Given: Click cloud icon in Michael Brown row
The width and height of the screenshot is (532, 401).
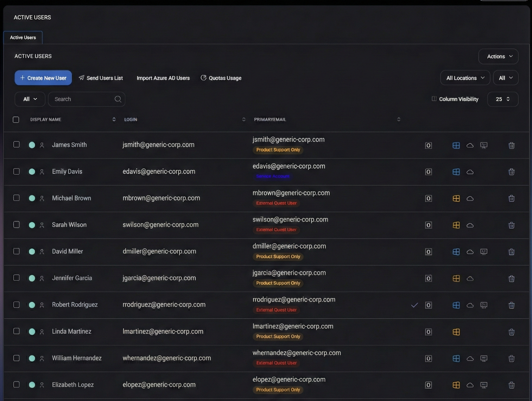Looking at the screenshot, I should [x=470, y=198].
